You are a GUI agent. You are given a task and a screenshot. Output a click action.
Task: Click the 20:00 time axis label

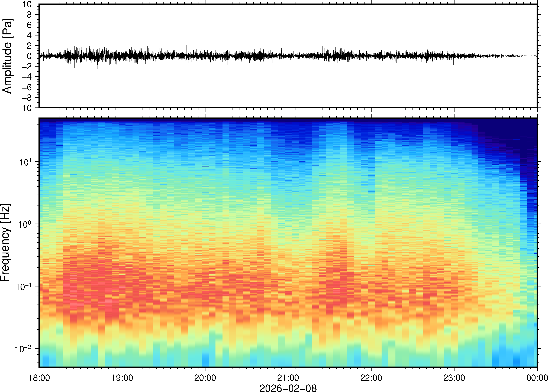click(x=205, y=378)
